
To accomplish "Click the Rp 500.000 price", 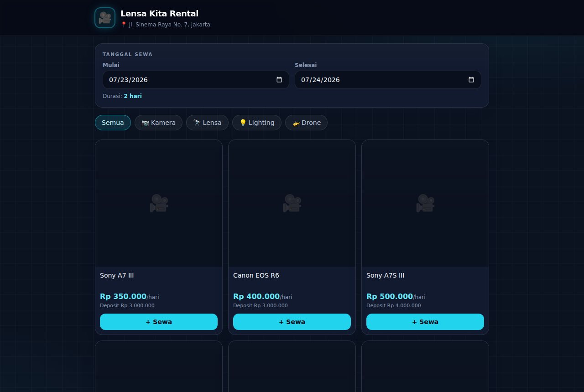I will (x=390, y=296).
